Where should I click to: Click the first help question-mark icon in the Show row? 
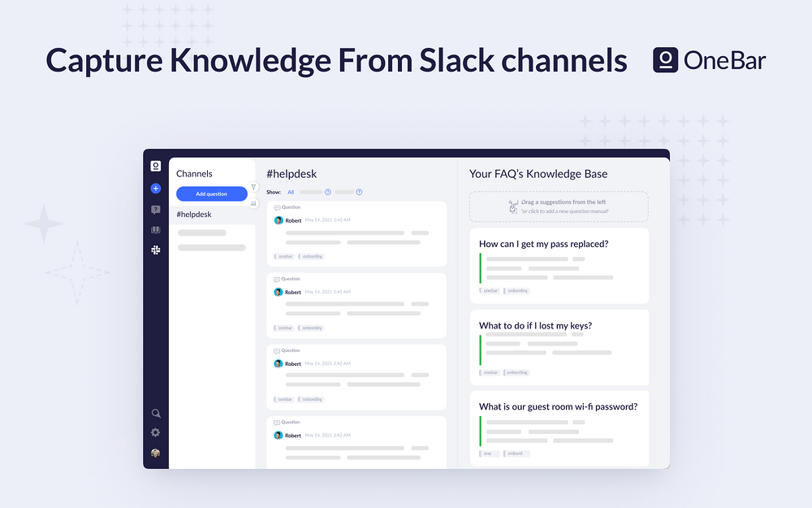pyautogui.click(x=328, y=193)
